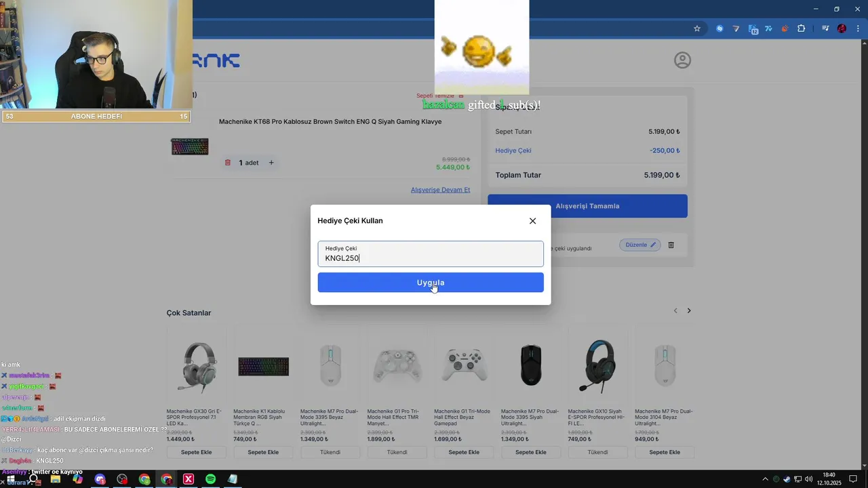The height and width of the screenshot is (488, 868).
Task: Open the Steam tray icon
Action: click(x=787, y=479)
